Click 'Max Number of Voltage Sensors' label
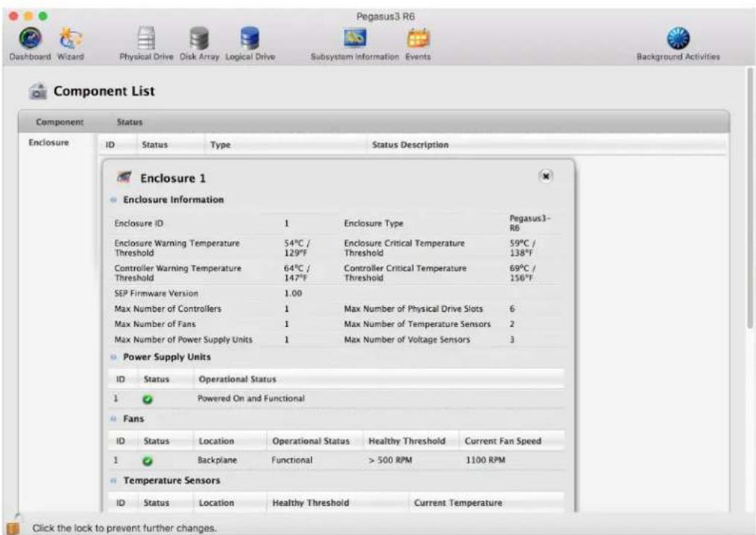Image resolution: width=756 pixels, height=535 pixels. pos(407,340)
